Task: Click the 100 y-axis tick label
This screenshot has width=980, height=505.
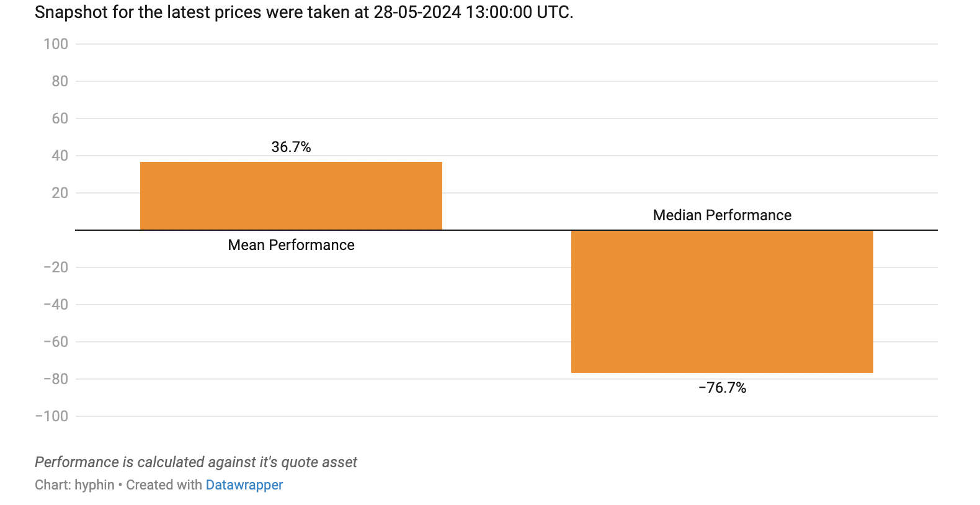Action: point(56,44)
